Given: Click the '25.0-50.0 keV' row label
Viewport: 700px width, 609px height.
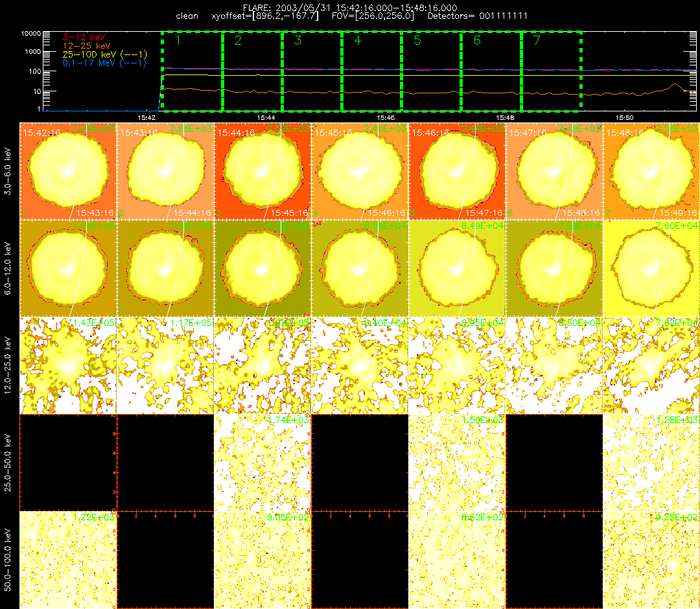Looking at the screenshot, I should coord(8,463).
